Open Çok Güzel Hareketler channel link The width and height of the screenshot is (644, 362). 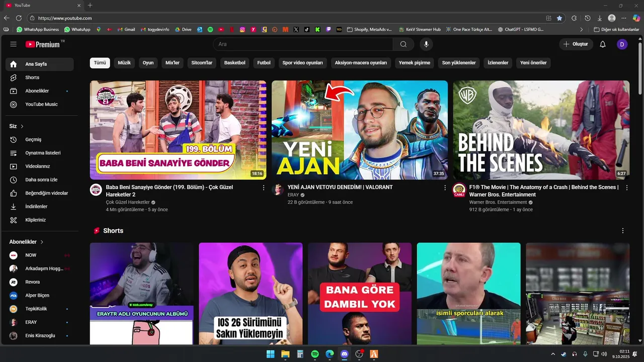[x=128, y=202]
